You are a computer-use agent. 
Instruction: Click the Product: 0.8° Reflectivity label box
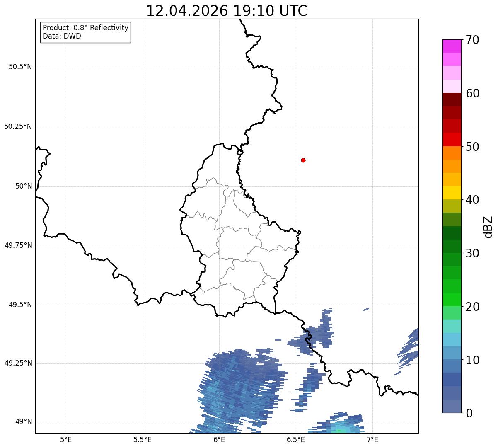point(86,32)
